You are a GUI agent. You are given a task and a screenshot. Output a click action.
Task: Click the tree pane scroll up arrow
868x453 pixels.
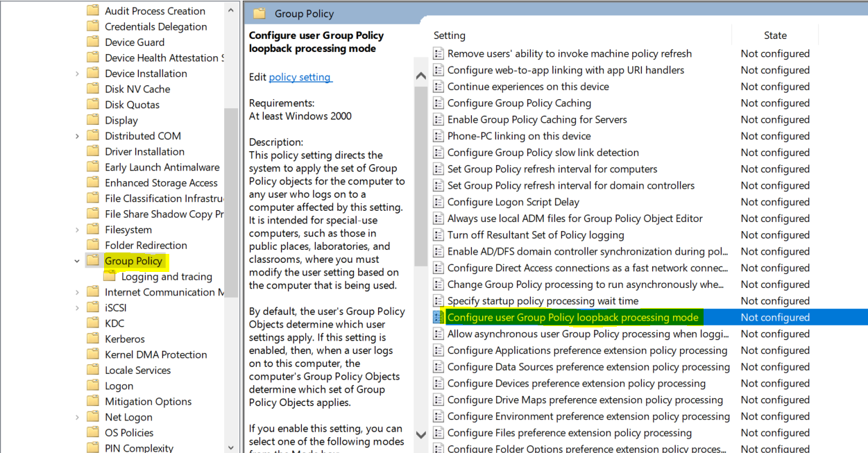click(x=231, y=11)
